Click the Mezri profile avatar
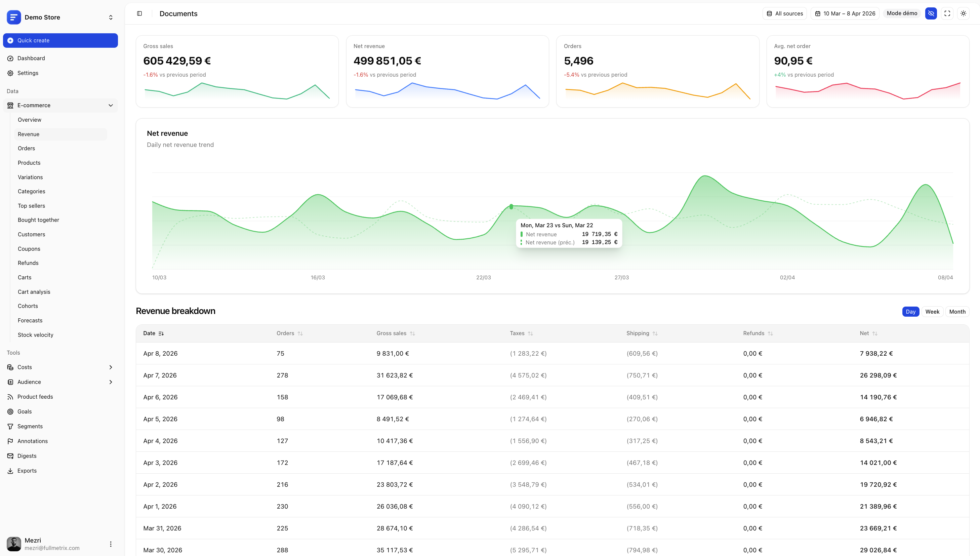The image size is (980, 556). pyautogui.click(x=14, y=544)
